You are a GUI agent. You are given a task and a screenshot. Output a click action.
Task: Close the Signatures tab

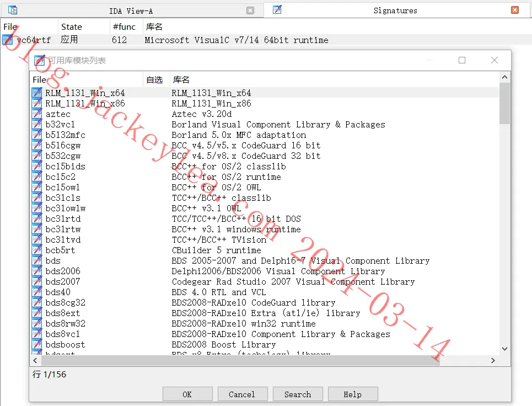point(515,10)
